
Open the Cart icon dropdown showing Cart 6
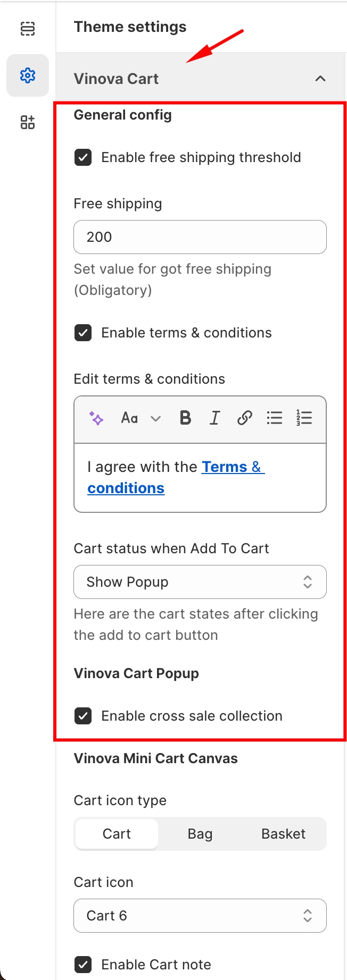coord(200,916)
